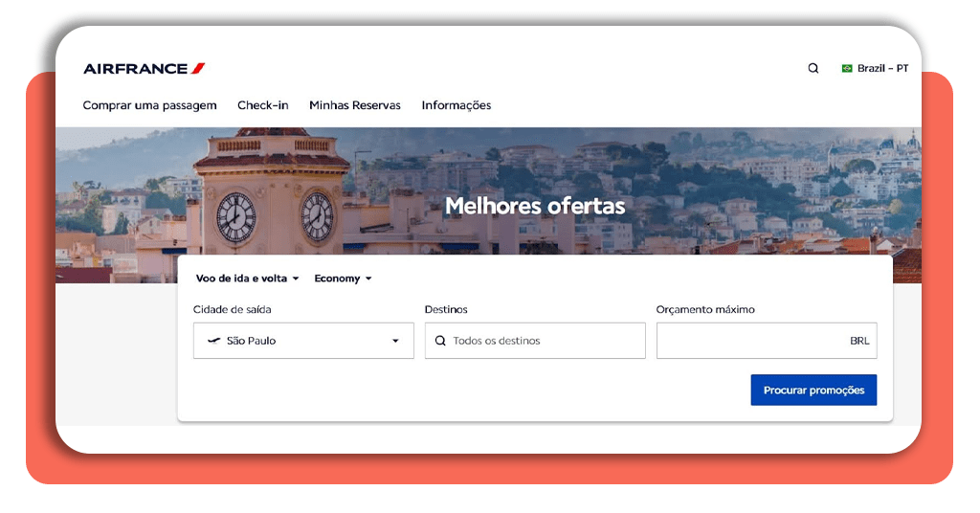Open the search magnifier icon in header
The image size is (980, 513).
point(813,68)
